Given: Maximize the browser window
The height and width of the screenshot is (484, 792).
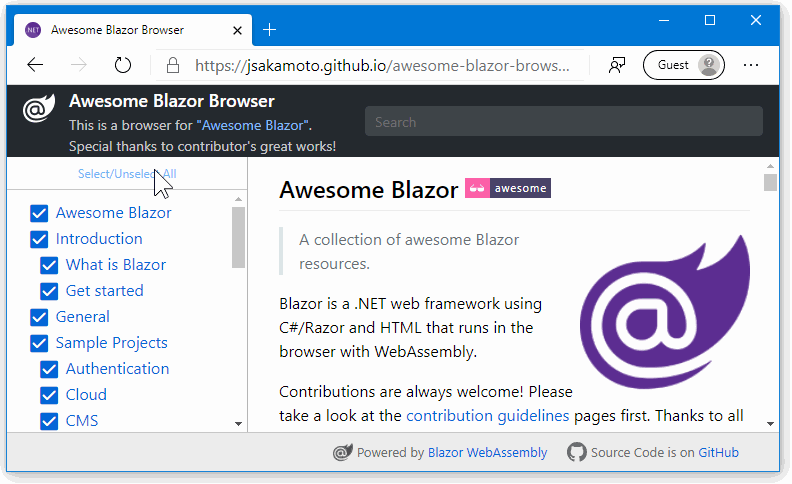Looking at the screenshot, I should [710, 20].
